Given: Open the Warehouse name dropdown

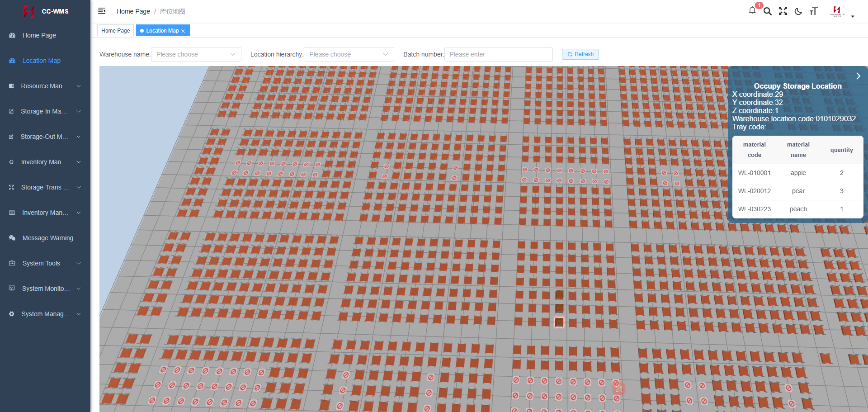Looking at the screenshot, I should pyautogui.click(x=196, y=54).
